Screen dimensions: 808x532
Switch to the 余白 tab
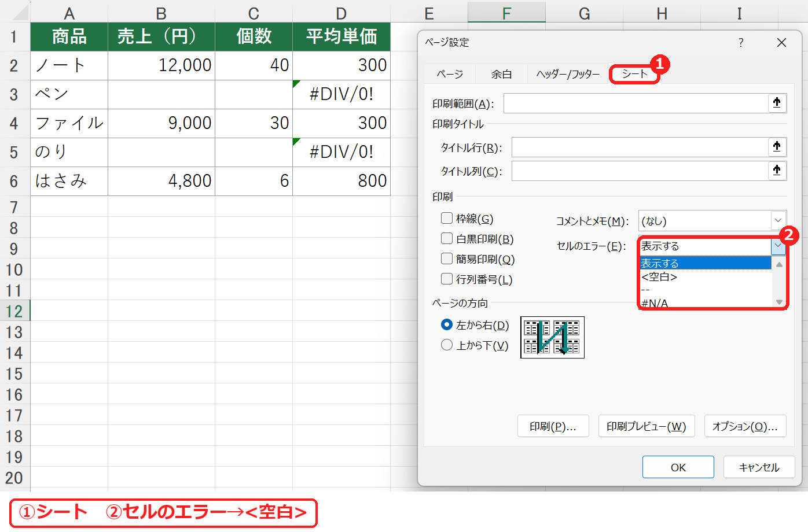(x=501, y=74)
